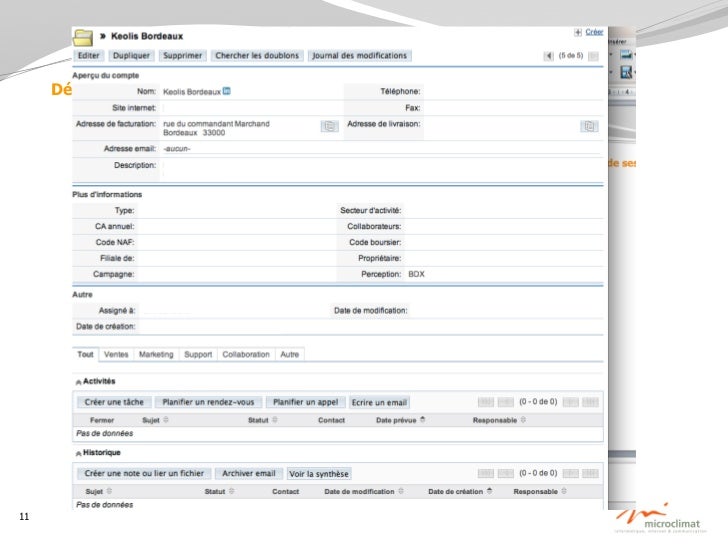728x546 pixels.
Task: Go to previous page of the Historique list
Action: click(506, 474)
